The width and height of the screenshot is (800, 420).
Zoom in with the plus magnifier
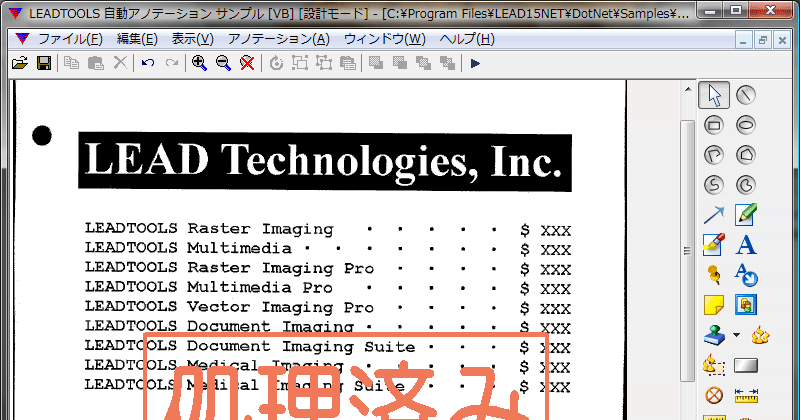(199, 63)
